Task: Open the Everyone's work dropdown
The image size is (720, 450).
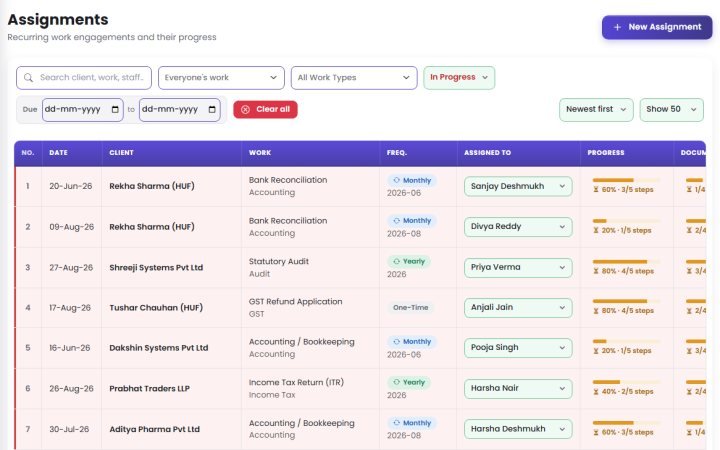Action: click(221, 78)
